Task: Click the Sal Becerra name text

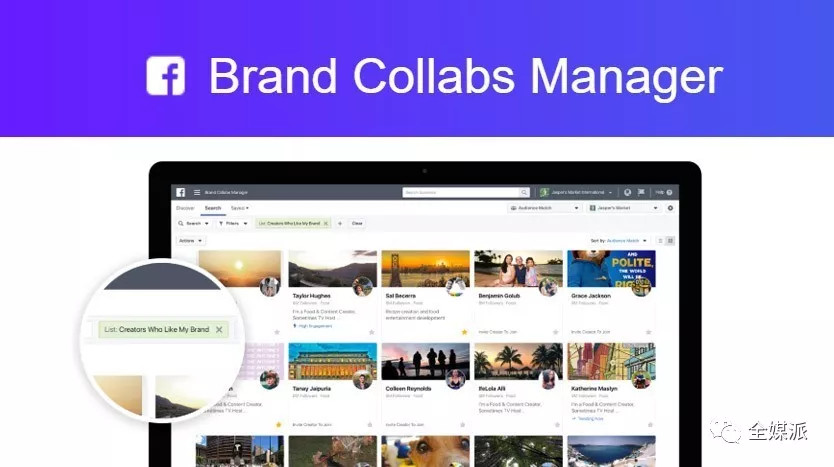Action: (x=401, y=296)
